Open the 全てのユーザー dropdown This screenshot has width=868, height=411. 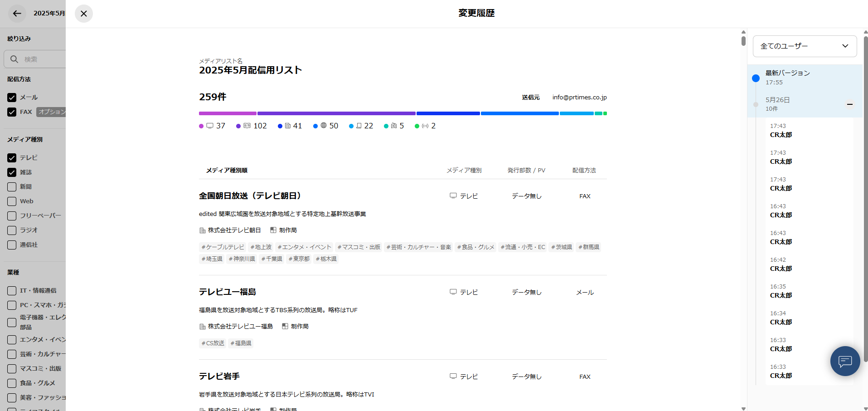pos(805,46)
